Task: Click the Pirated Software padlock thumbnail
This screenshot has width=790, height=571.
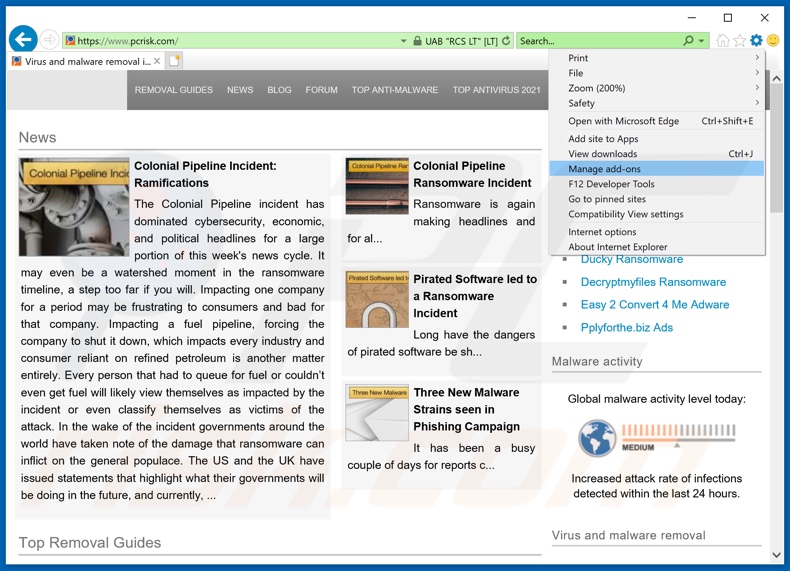Action: pyautogui.click(x=377, y=299)
